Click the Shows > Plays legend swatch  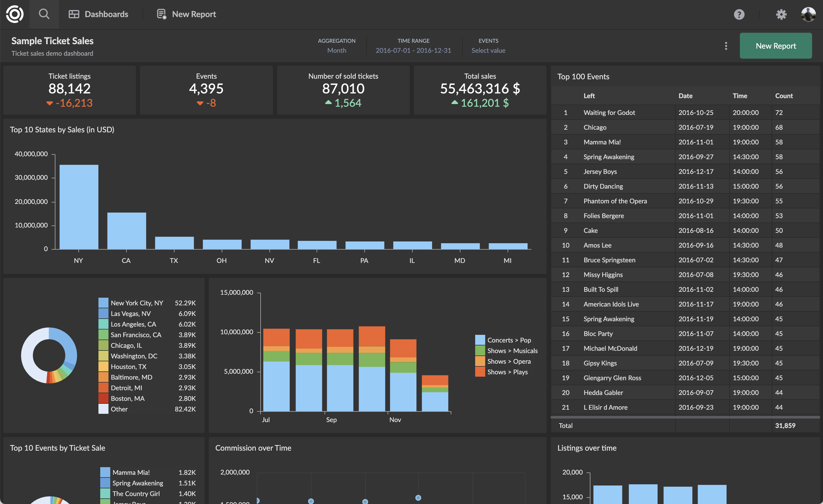[480, 372]
